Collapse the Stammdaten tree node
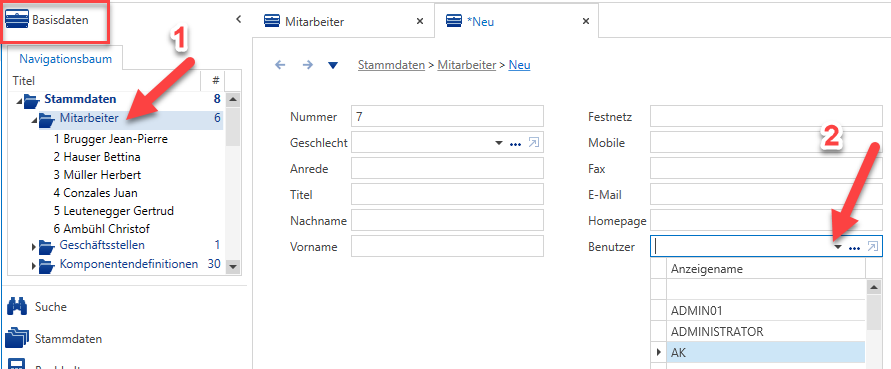Viewport: 891px width, 369px height. [20, 102]
